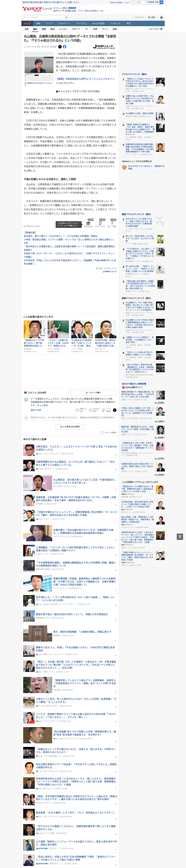The height and width of the screenshot is (868, 186).
Task: Open the 返信 164件 replies link
Action: (36, 410)
